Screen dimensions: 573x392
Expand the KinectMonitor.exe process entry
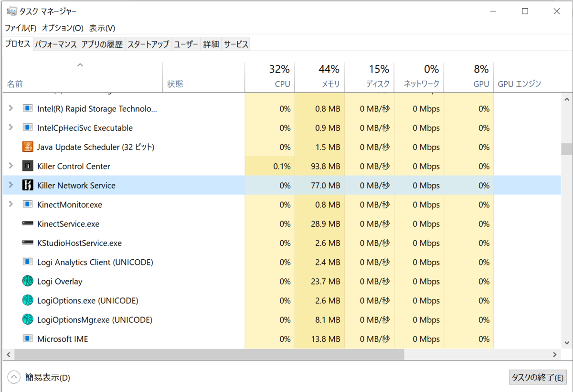(x=11, y=204)
